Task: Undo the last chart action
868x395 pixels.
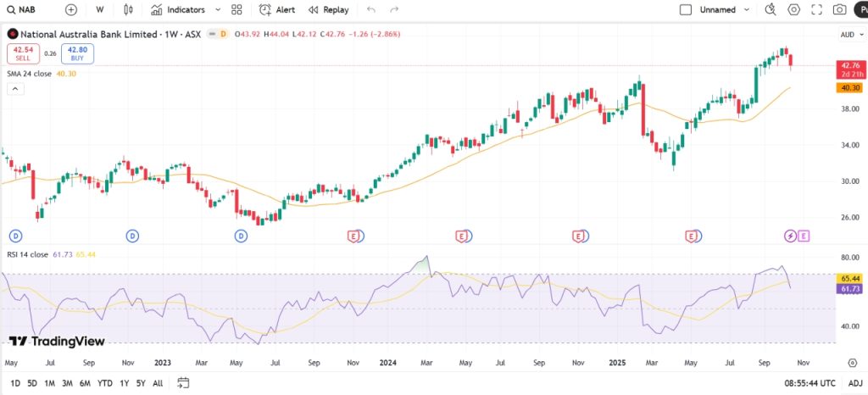Action: coord(371,10)
